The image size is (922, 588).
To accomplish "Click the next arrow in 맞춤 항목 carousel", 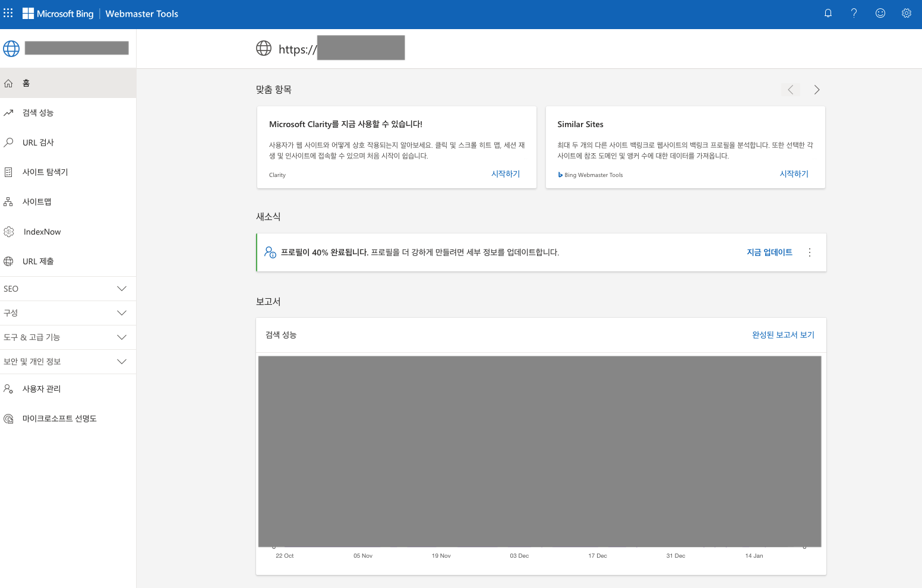I will coord(816,89).
